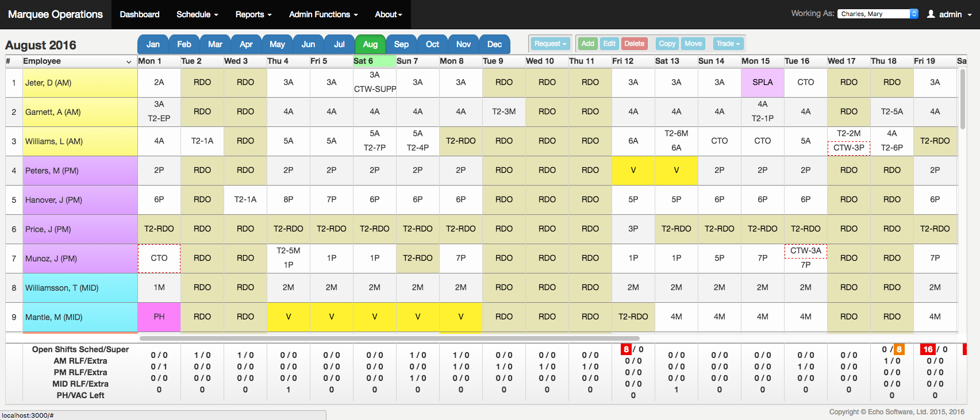Open the Schedule menu

coord(197,14)
